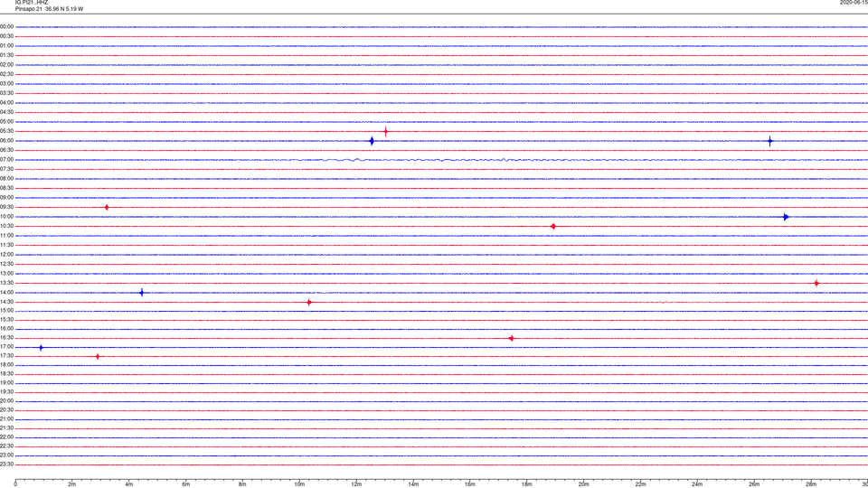Click the '20m' axis tick label
868x488 pixels.
584,484
